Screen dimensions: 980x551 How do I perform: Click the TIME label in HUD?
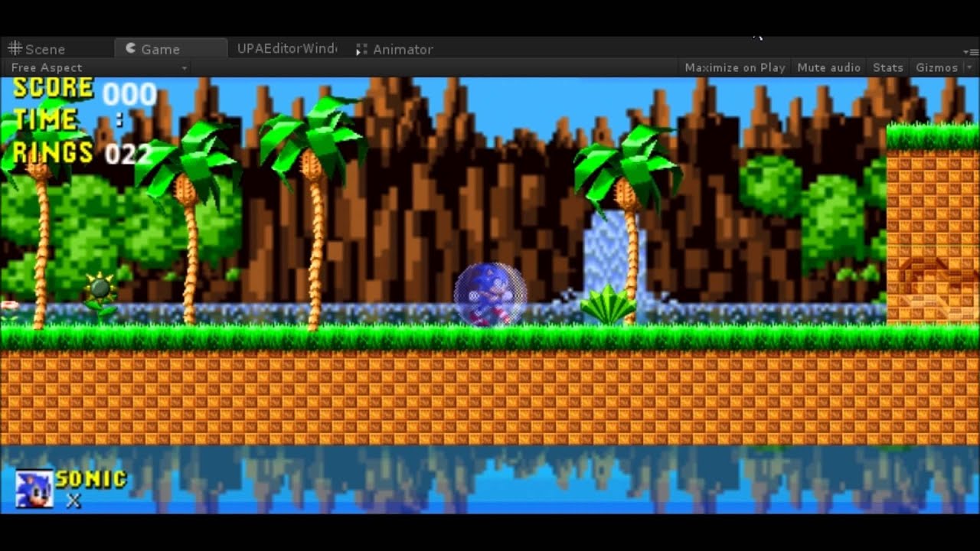point(44,120)
